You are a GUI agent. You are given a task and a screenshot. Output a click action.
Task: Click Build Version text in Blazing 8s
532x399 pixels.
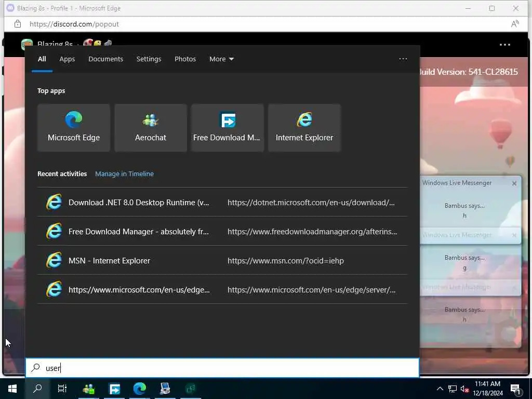pos(469,72)
